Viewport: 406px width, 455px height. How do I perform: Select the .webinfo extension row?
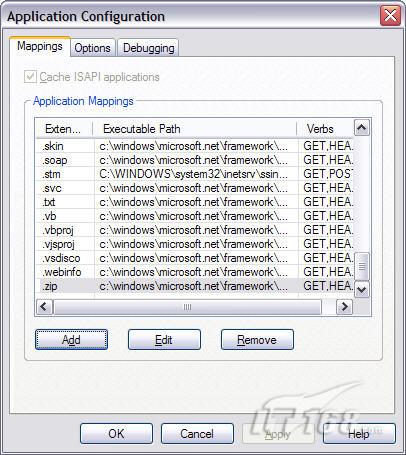[x=195, y=272]
